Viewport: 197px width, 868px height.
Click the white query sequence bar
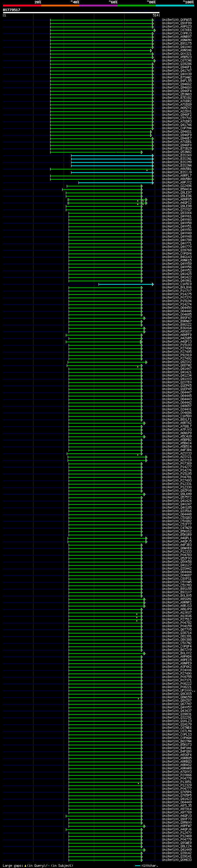click(81, 13)
